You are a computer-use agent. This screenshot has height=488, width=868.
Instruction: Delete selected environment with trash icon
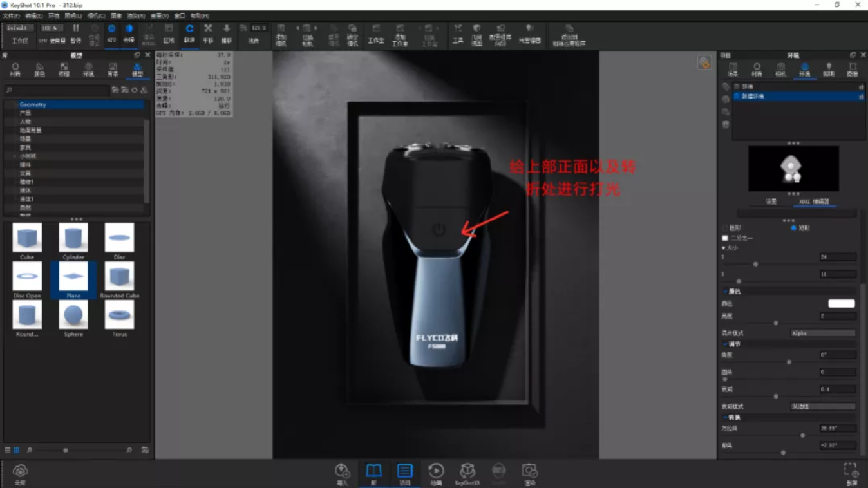[726, 125]
